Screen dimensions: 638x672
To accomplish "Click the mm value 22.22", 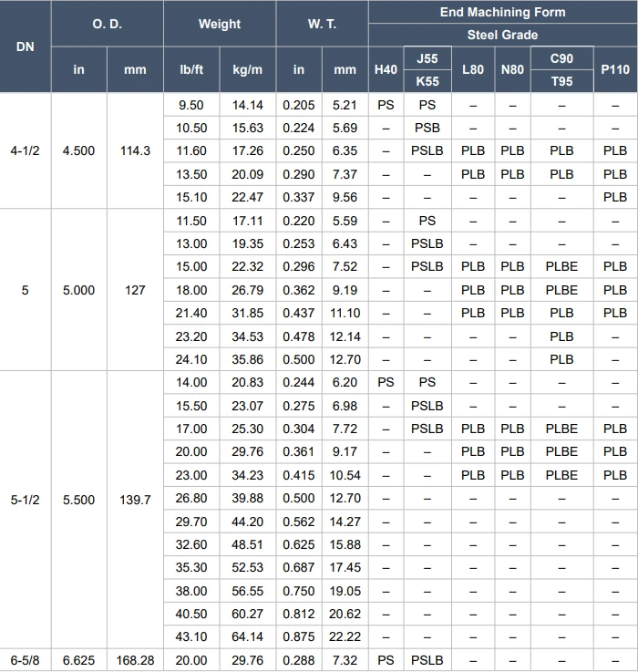I will [x=345, y=636].
